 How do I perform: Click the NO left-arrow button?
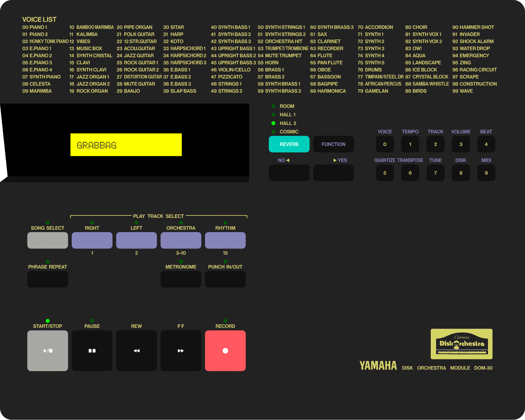289,172
